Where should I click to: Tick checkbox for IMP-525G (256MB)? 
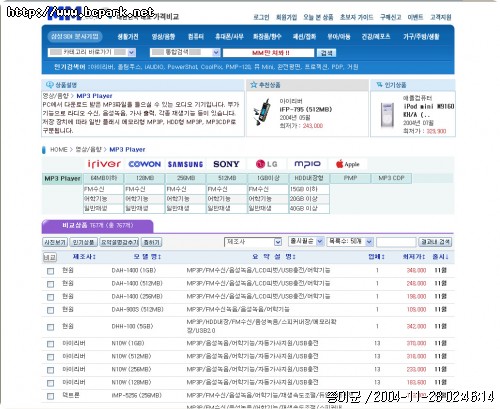50,396
